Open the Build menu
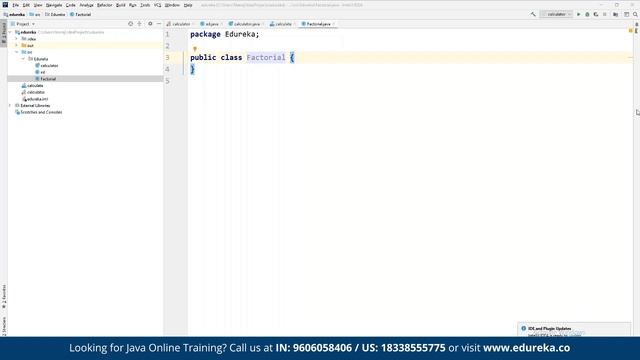Screen dimensions: 640x360 pos(121,5)
